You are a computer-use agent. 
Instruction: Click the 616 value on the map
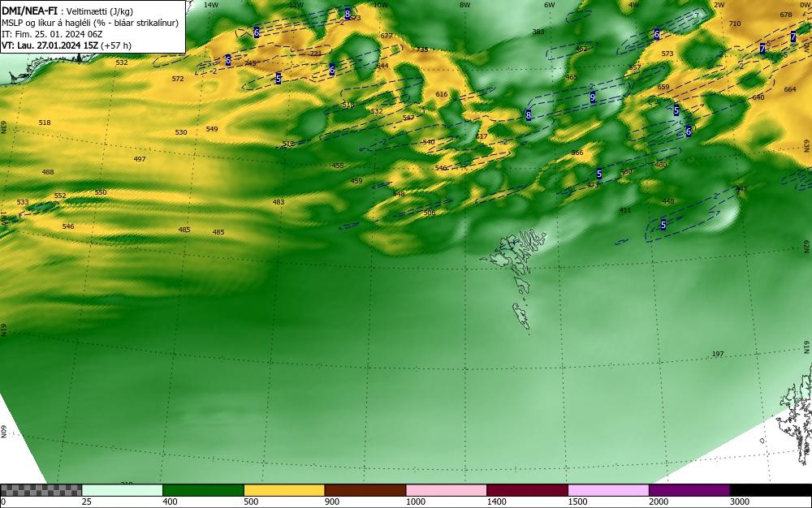[442, 94]
